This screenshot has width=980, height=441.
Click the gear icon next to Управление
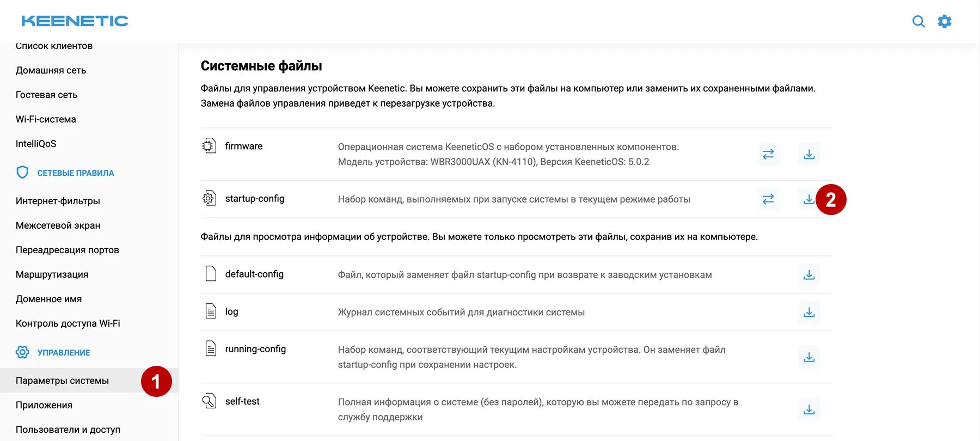(22, 352)
